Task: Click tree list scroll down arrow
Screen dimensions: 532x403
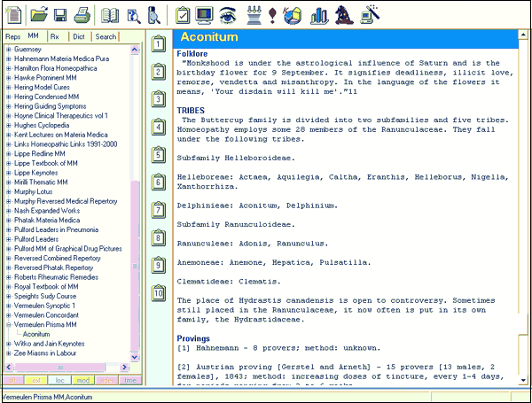Action: [x=135, y=357]
